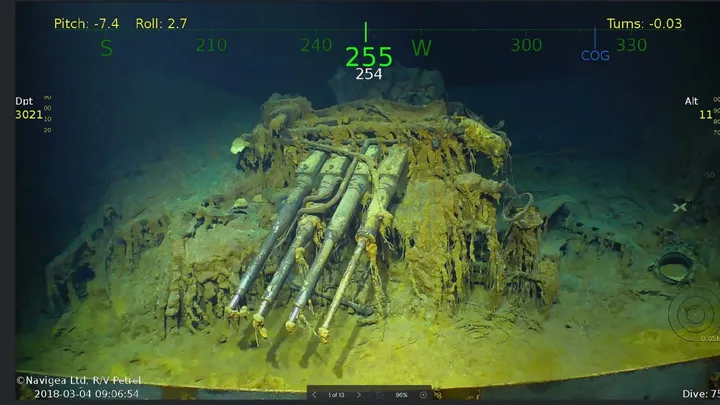Click the zoom out minus icon
Screen dimensions: 720x405
[x=382, y=395]
